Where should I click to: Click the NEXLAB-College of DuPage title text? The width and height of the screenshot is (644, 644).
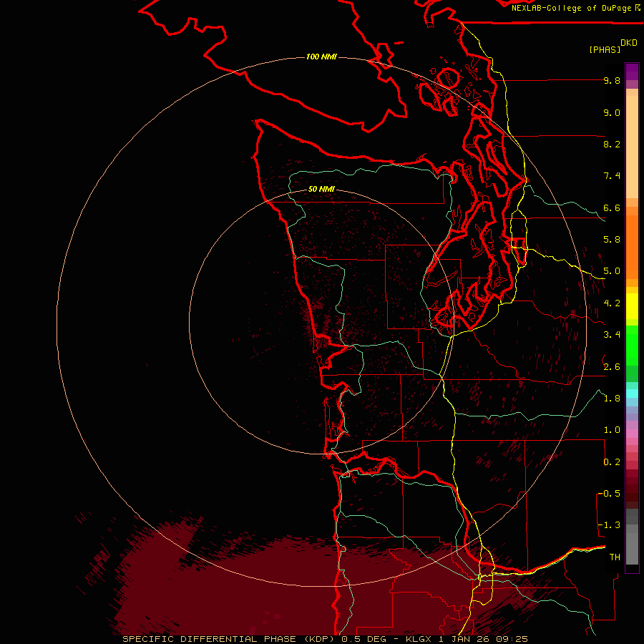[x=572, y=8]
